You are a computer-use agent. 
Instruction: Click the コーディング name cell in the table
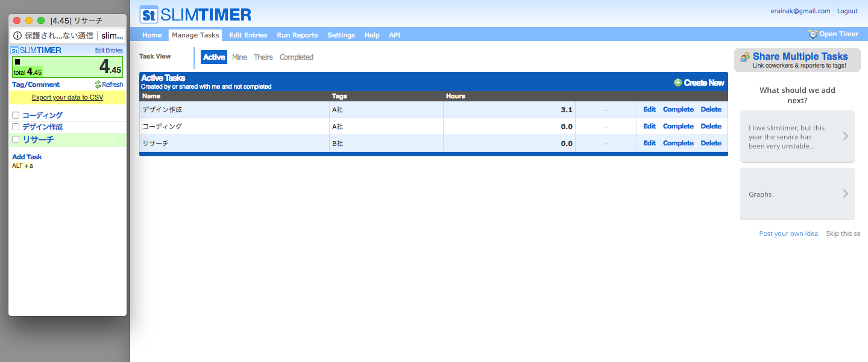pyautogui.click(x=234, y=127)
